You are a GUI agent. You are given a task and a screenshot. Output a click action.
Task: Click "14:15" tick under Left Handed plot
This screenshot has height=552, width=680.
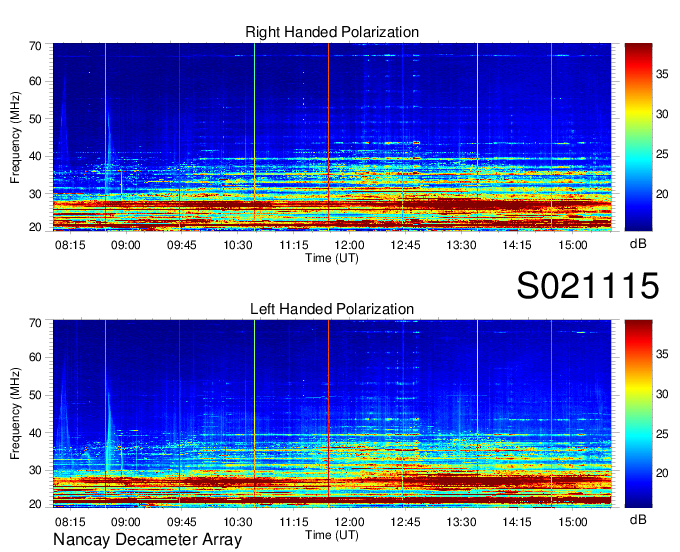(517, 522)
